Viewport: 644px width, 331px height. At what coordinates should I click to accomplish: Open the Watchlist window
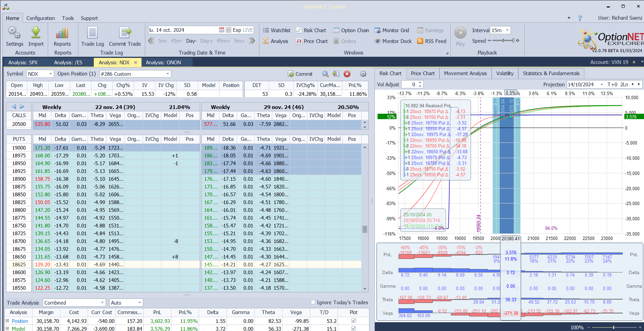277,30
